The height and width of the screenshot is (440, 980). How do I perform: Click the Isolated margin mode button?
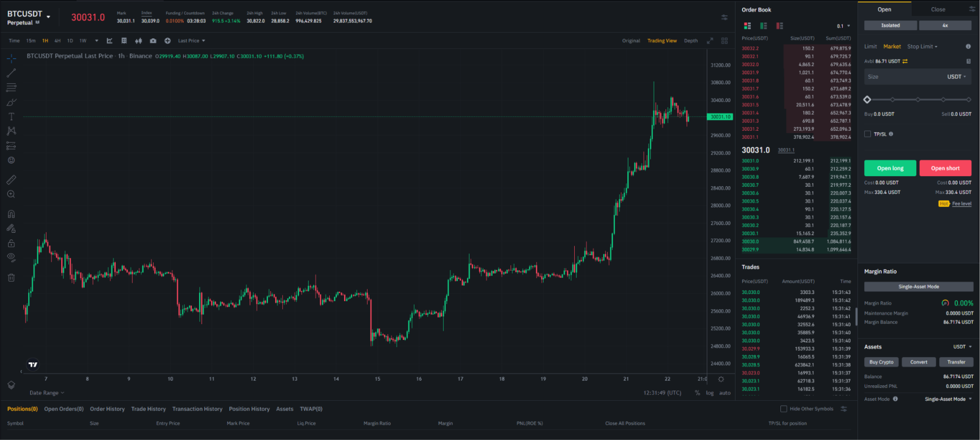[x=890, y=26]
